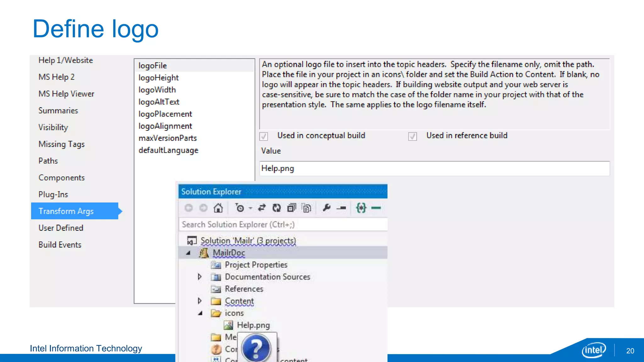This screenshot has width=644, height=362.
Task: Expand the Documentation Sources node
Action: click(199, 277)
